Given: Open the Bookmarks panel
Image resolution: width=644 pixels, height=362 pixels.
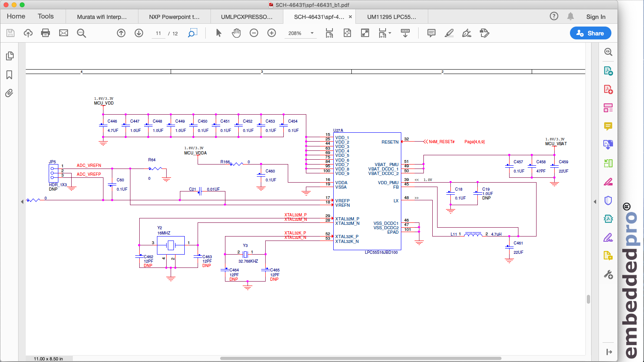Looking at the screenshot, I should coord(9,75).
